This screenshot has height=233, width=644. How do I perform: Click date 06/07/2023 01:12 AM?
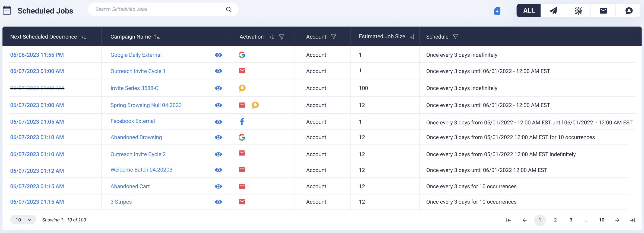(x=37, y=171)
